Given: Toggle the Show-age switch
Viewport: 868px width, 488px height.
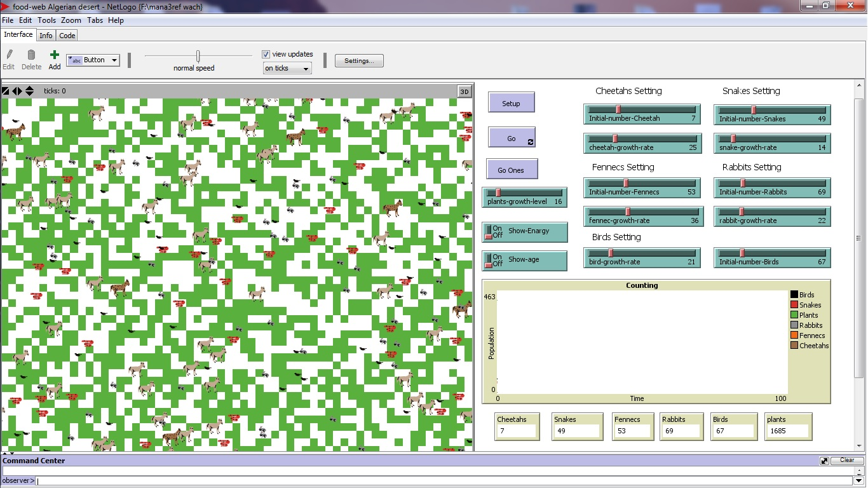Looking at the screenshot, I should click(489, 261).
